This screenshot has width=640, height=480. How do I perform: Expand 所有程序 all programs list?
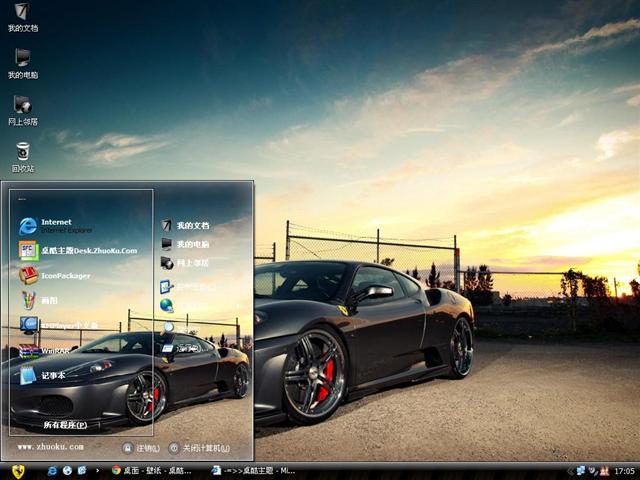[64, 425]
